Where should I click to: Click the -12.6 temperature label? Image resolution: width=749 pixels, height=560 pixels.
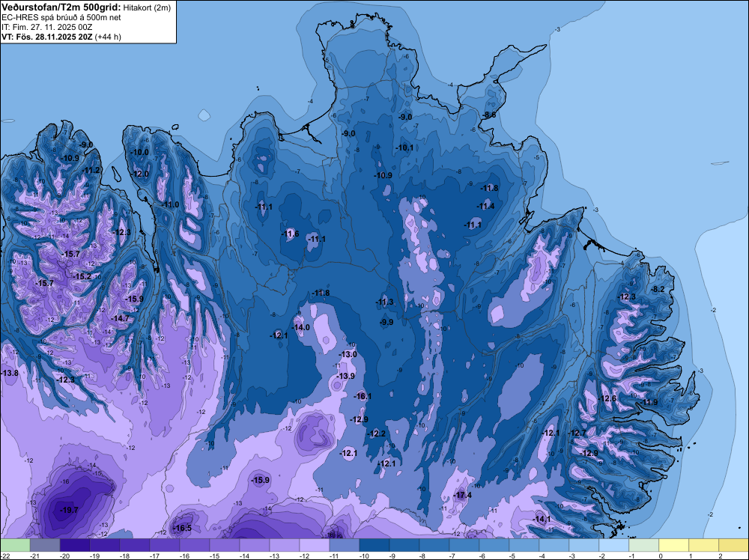coord(607,398)
